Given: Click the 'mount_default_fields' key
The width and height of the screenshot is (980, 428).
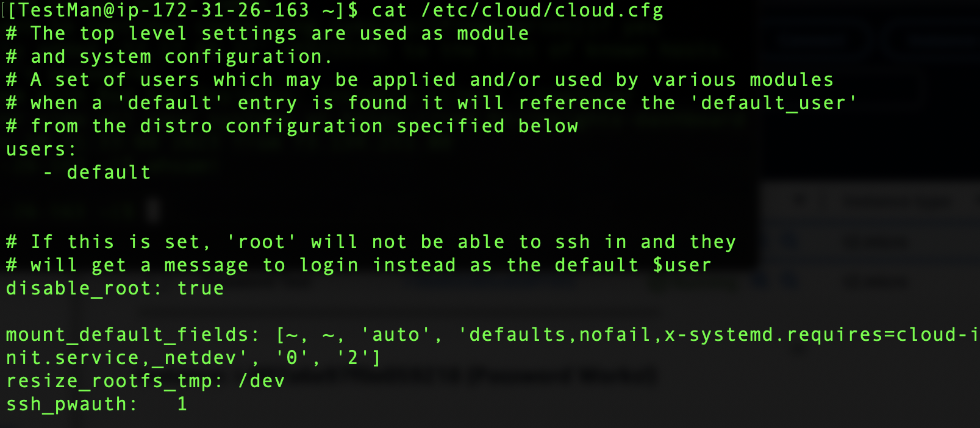Looking at the screenshot, I should [128, 335].
